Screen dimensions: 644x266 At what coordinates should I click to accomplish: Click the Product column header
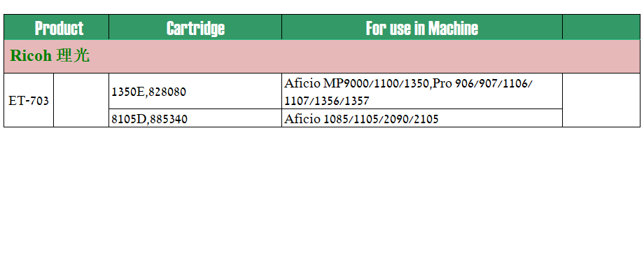pos(56,27)
